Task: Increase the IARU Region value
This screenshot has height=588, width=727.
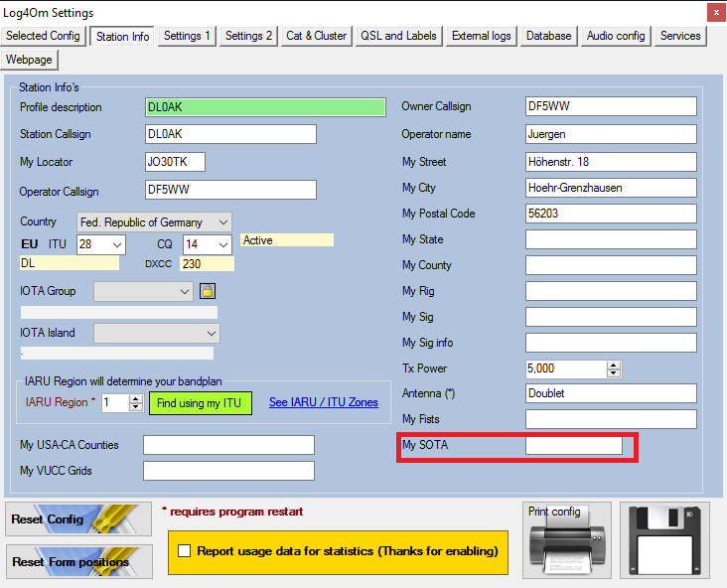Action: 136,399
